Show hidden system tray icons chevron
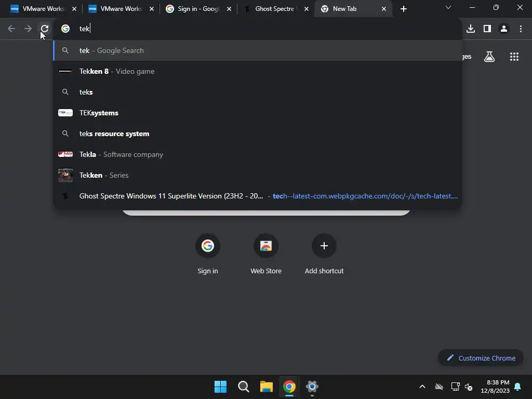Screen dimensions: 532x399 click(422, 387)
